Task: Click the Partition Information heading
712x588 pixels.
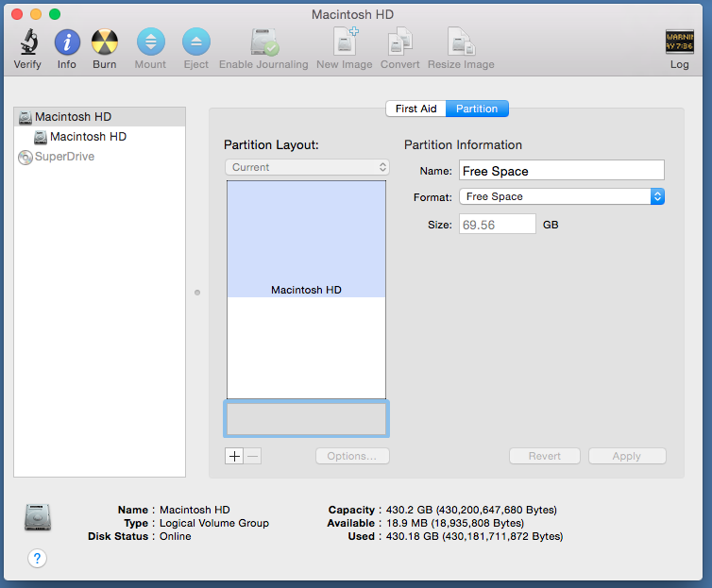Action: tap(463, 145)
